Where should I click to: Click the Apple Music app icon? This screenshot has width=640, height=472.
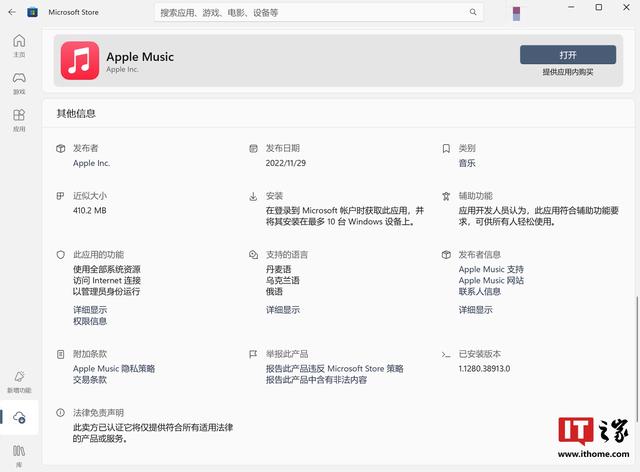tap(80, 60)
